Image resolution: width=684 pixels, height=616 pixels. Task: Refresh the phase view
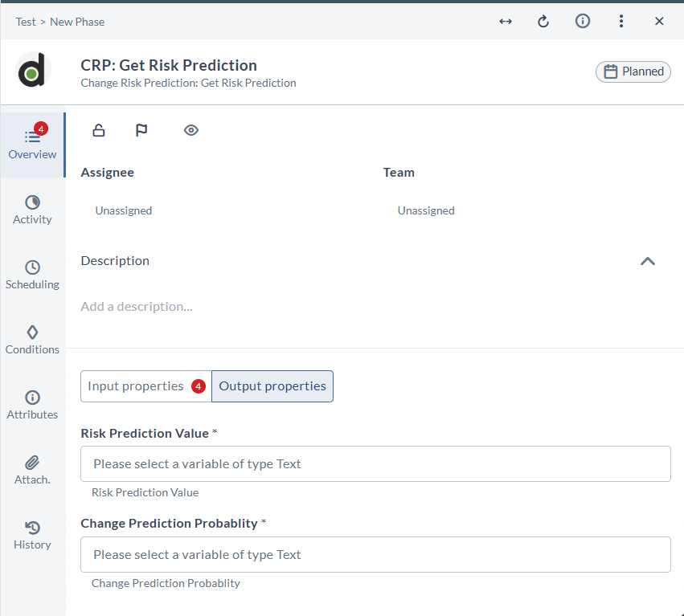(x=543, y=21)
